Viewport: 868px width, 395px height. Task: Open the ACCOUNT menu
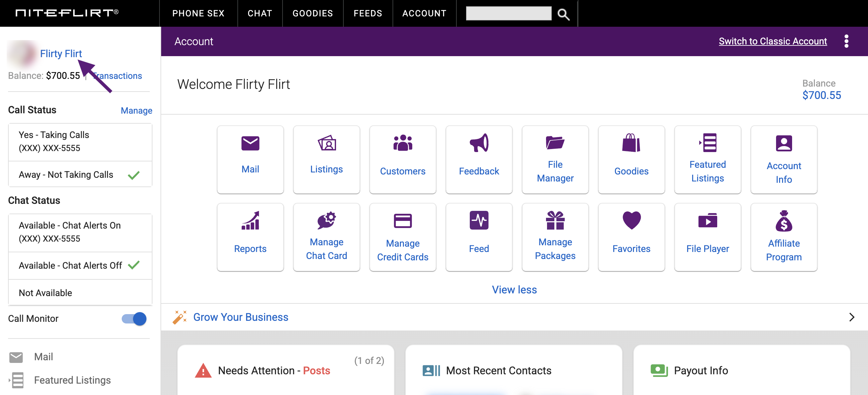425,13
